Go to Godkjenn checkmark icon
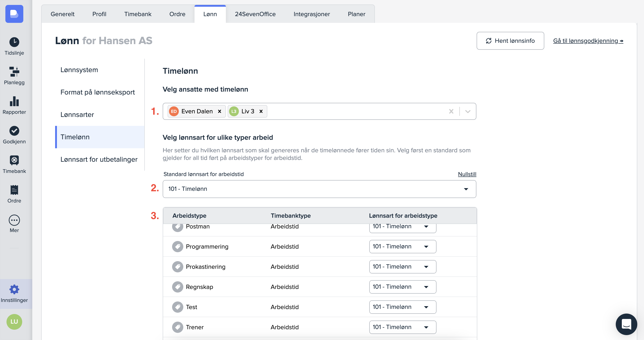The width and height of the screenshot is (644, 340). pyautogui.click(x=14, y=131)
